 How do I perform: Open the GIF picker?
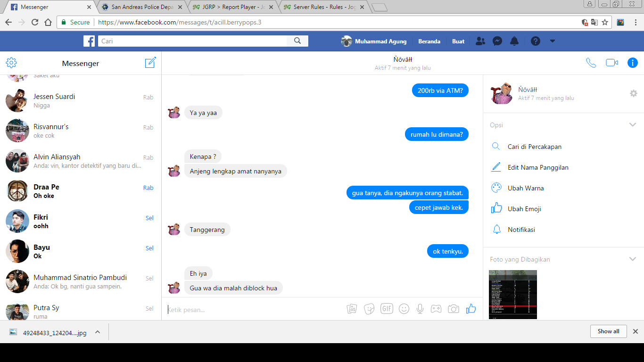coord(387,309)
